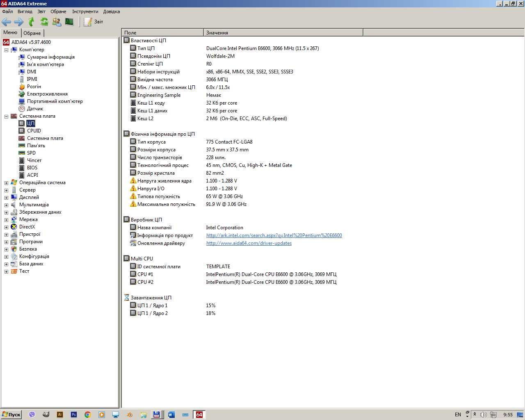Screen dimensions: 525x420
Task: Click the blue Back arrow in toolbar
Action: click(7, 22)
